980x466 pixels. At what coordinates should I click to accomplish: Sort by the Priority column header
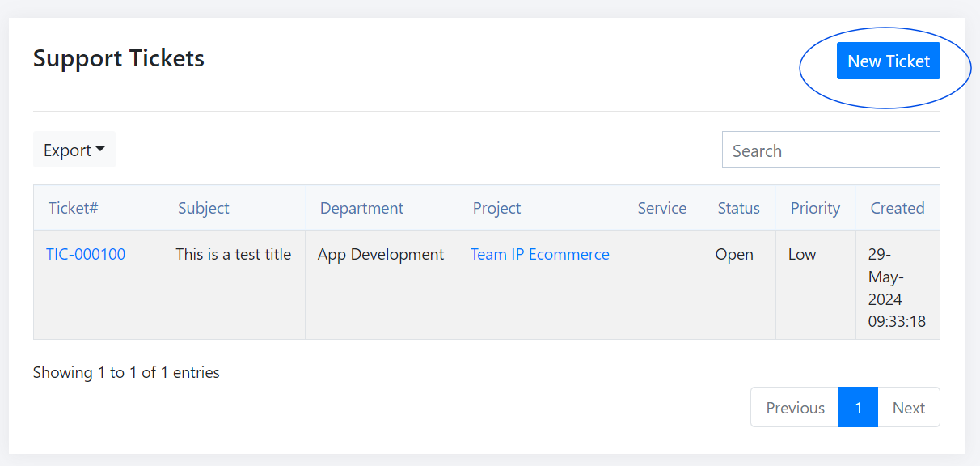pyautogui.click(x=815, y=208)
